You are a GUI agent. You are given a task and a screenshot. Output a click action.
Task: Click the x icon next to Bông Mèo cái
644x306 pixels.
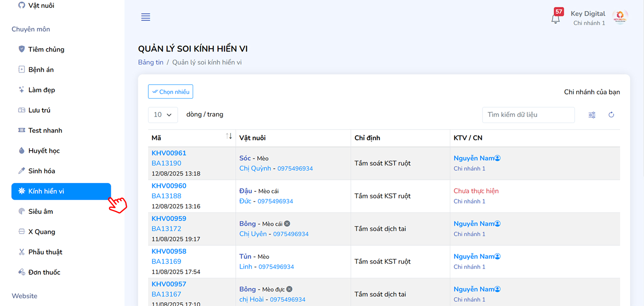[x=287, y=224]
